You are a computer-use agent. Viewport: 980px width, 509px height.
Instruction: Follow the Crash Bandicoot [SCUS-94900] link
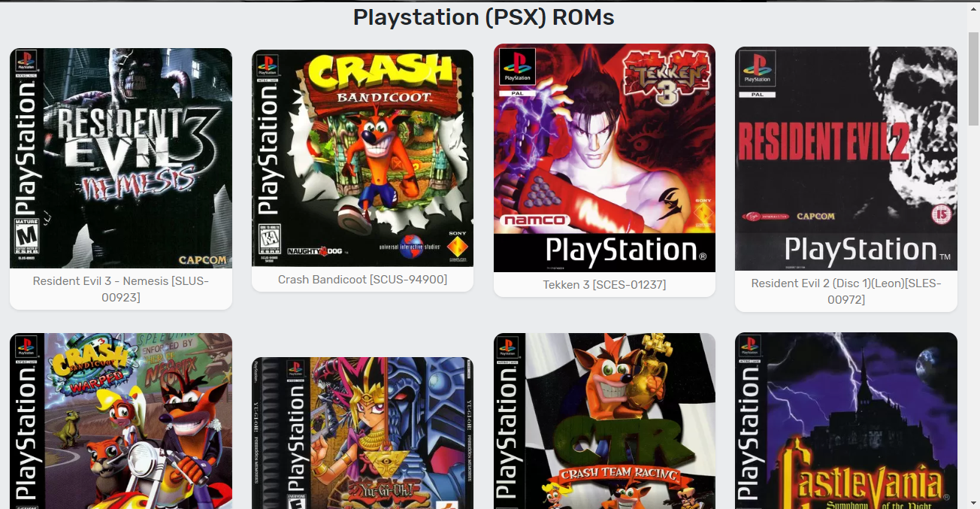pyautogui.click(x=362, y=279)
